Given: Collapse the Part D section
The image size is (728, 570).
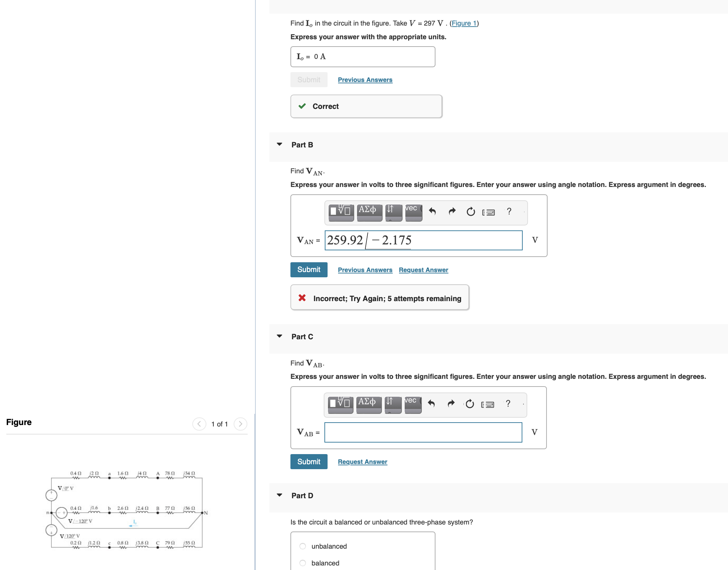Looking at the screenshot, I should [280, 495].
